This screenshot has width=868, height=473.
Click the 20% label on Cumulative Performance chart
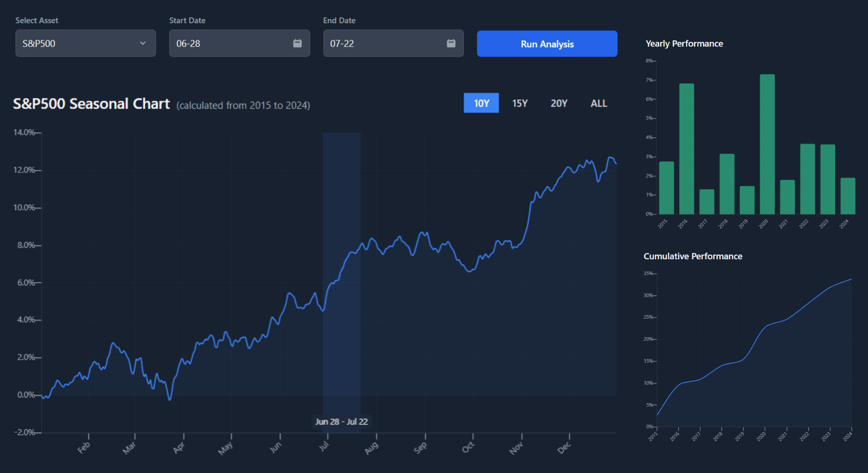pyautogui.click(x=648, y=339)
